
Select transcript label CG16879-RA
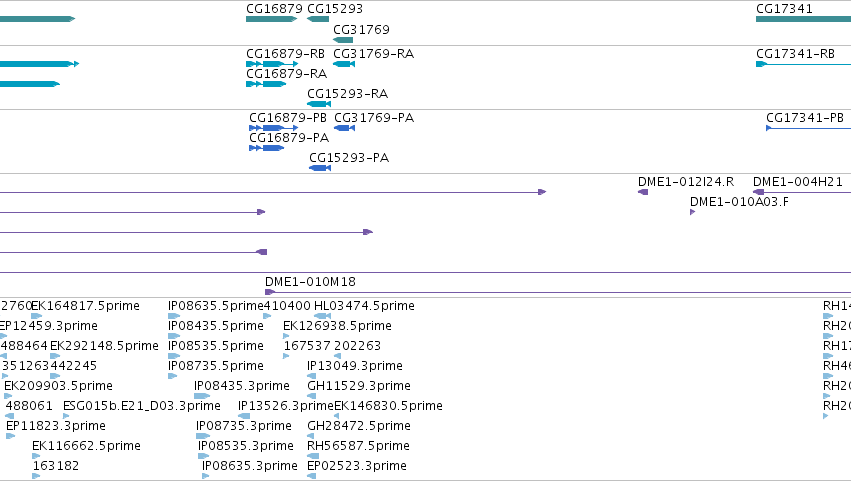(287, 74)
